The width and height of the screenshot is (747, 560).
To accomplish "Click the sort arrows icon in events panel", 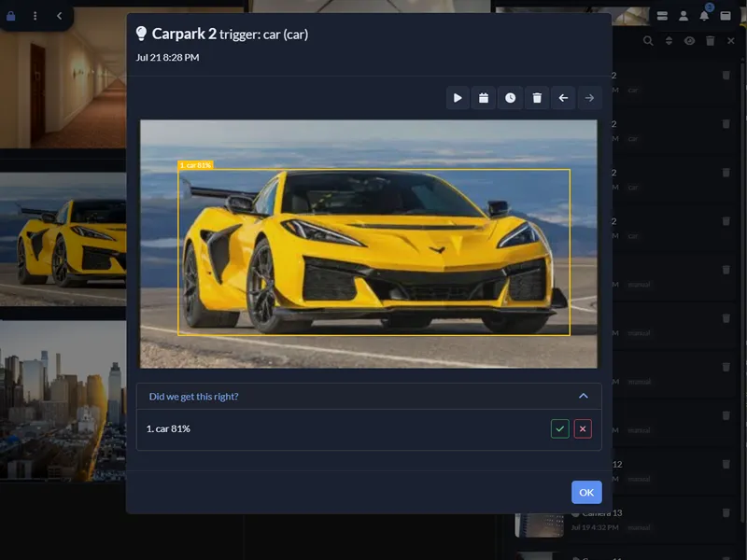I will pyautogui.click(x=669, y=41).
